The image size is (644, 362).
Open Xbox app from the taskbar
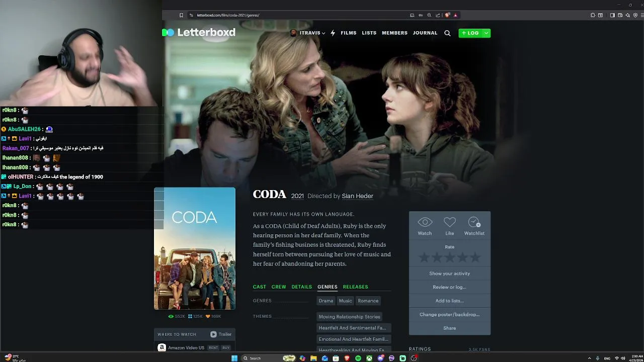pos(369,358)
